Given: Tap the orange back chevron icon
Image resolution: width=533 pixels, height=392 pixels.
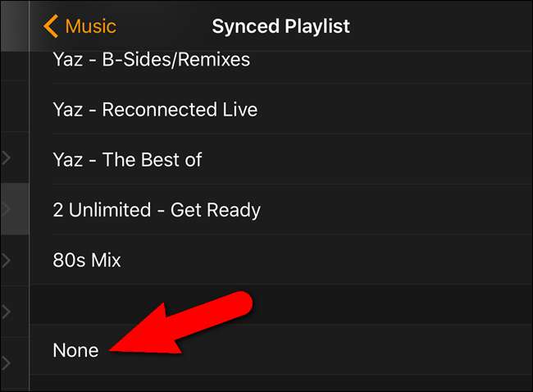Looking at the screenshot, I should 51,26.
